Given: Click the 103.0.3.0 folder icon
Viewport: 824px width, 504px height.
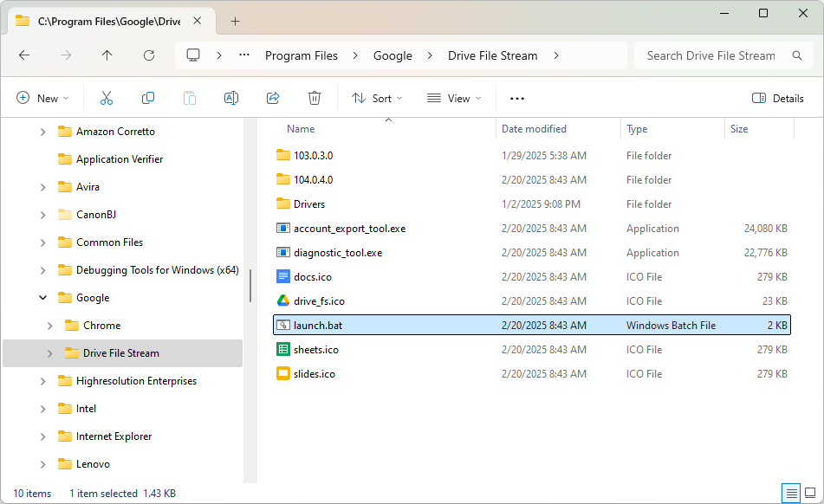Looking at the screenshot, I should [x=282, y=155].
